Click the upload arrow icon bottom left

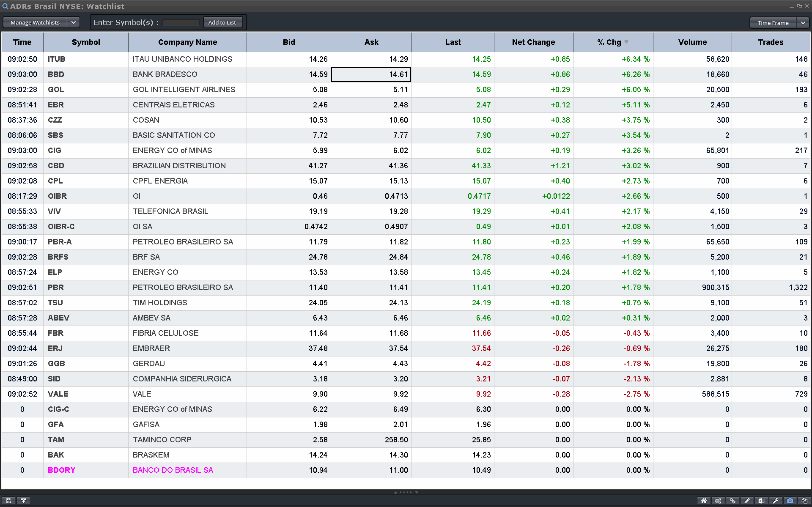23,501
